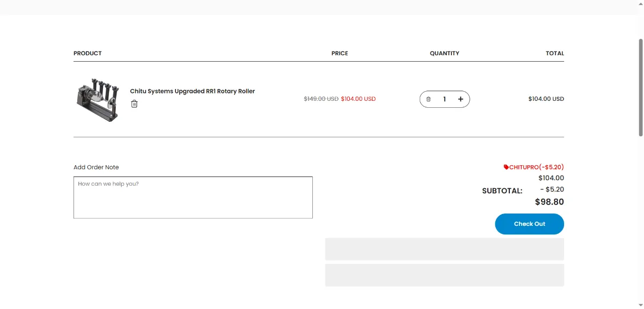This screenshot has width=644, height=309.
Task: Click the CHITUPRO discount code tag
Action: [x=533, y=167]
